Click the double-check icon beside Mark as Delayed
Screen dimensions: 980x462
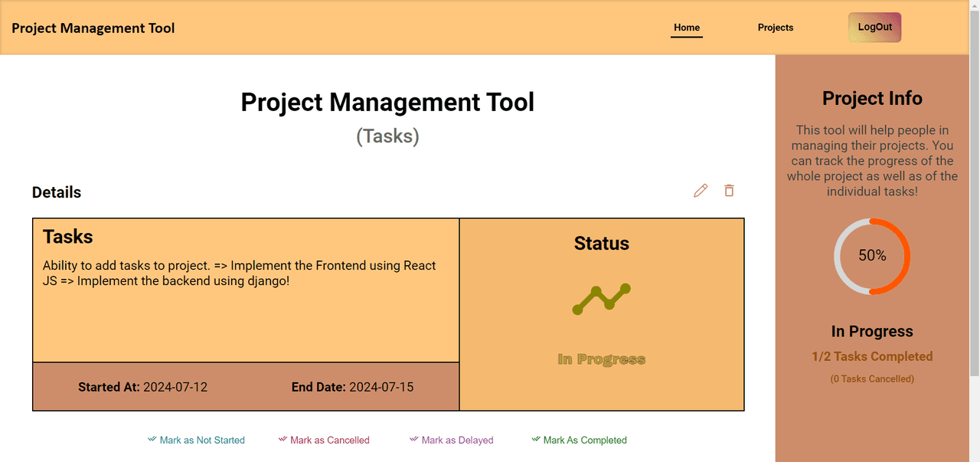414,440
